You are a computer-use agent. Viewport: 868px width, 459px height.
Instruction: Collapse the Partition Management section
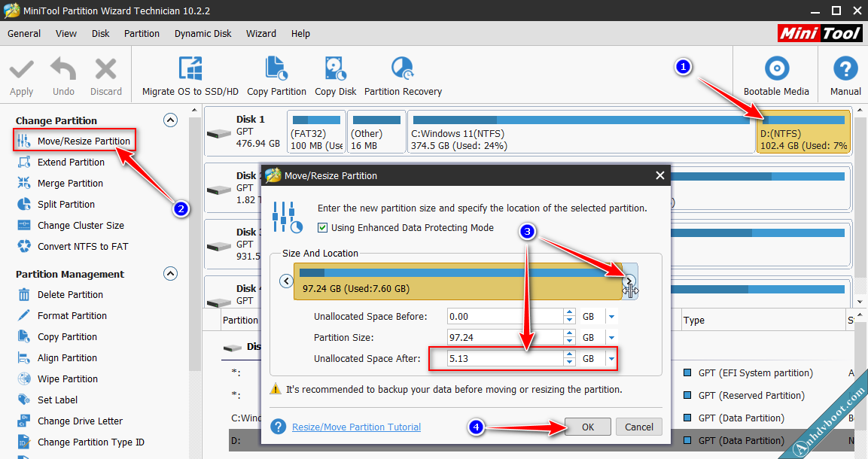click(x=170, y=273)
